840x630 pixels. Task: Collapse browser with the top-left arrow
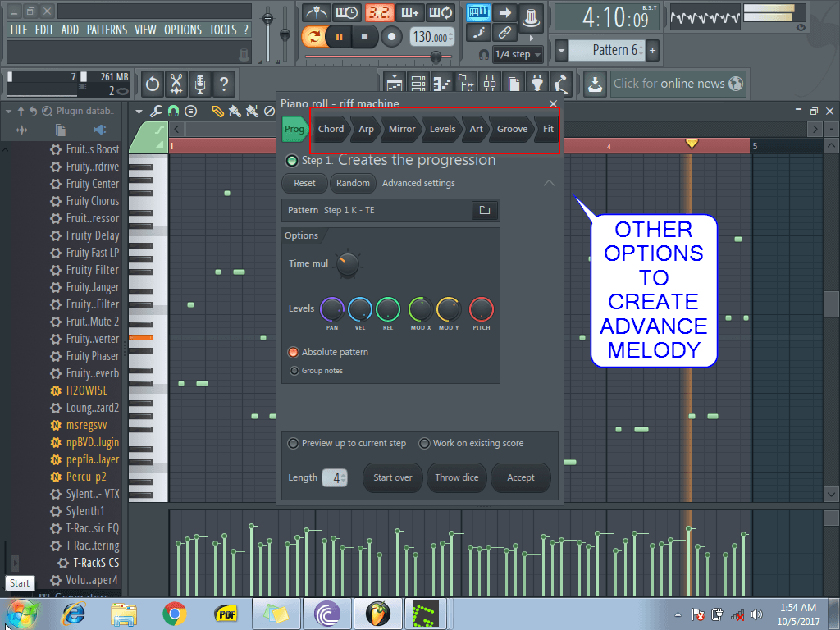click(x=8, y=111)
